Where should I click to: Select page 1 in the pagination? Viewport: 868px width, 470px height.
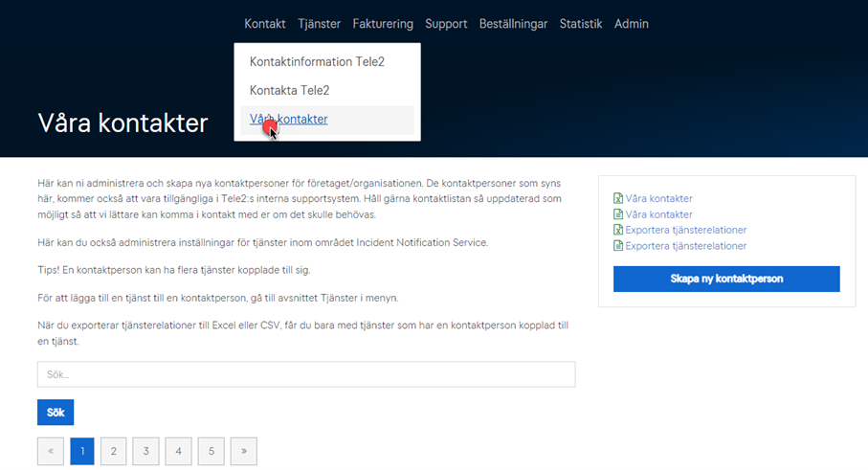[82, 451]
